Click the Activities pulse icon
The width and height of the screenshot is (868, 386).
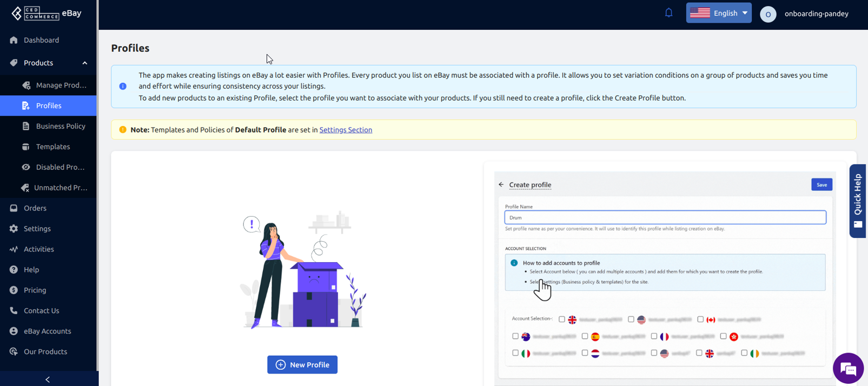(x=14, y=249)
